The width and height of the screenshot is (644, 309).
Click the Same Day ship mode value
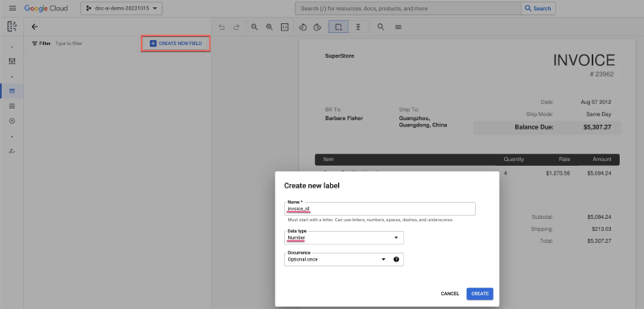(598, 114)
